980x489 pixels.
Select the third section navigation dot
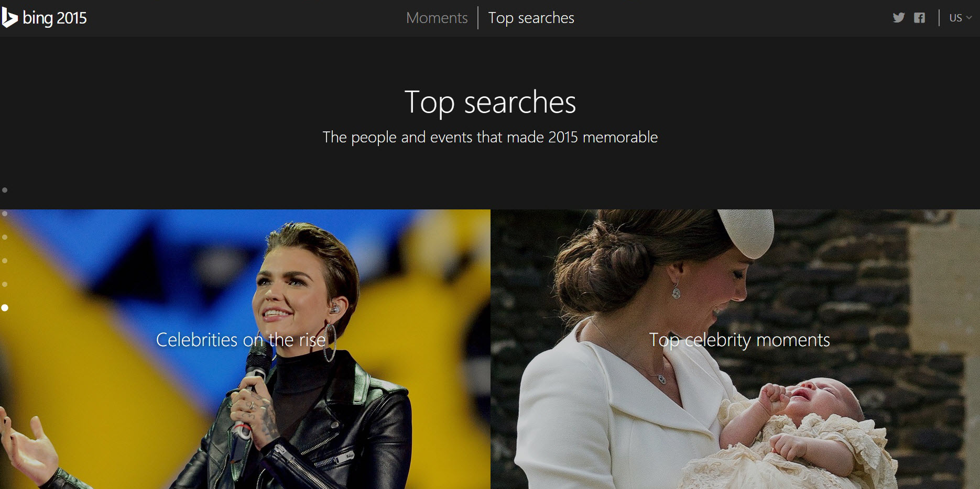[x=5, y=237]
